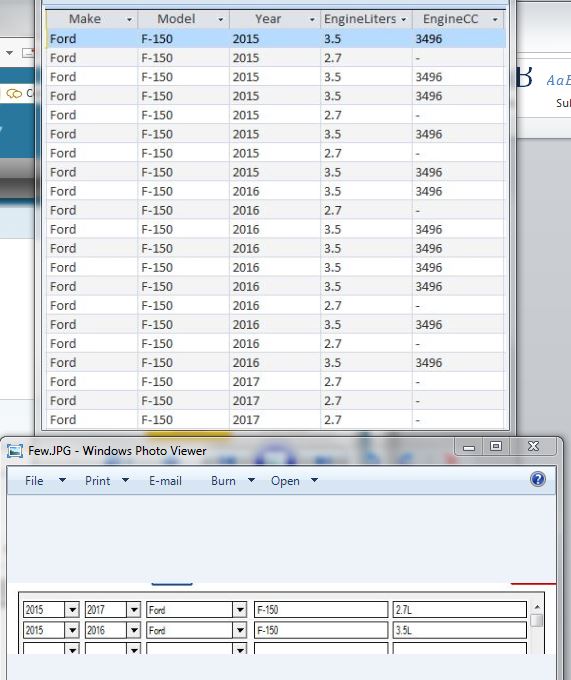
Task: Select the highlighted first row Ford cell
Action: point(92,39)
